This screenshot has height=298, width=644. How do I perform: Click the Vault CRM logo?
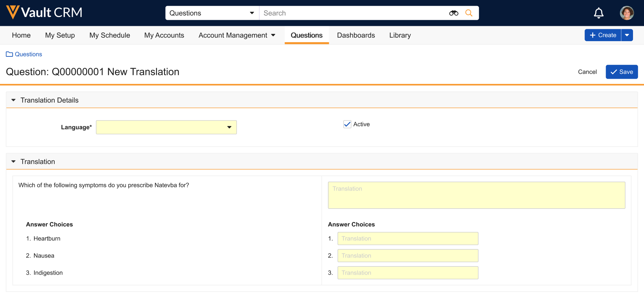click(44, 12)
